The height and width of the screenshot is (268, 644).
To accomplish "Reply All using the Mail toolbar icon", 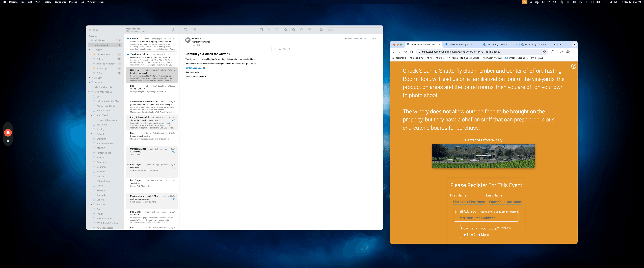I will (293, 30).
